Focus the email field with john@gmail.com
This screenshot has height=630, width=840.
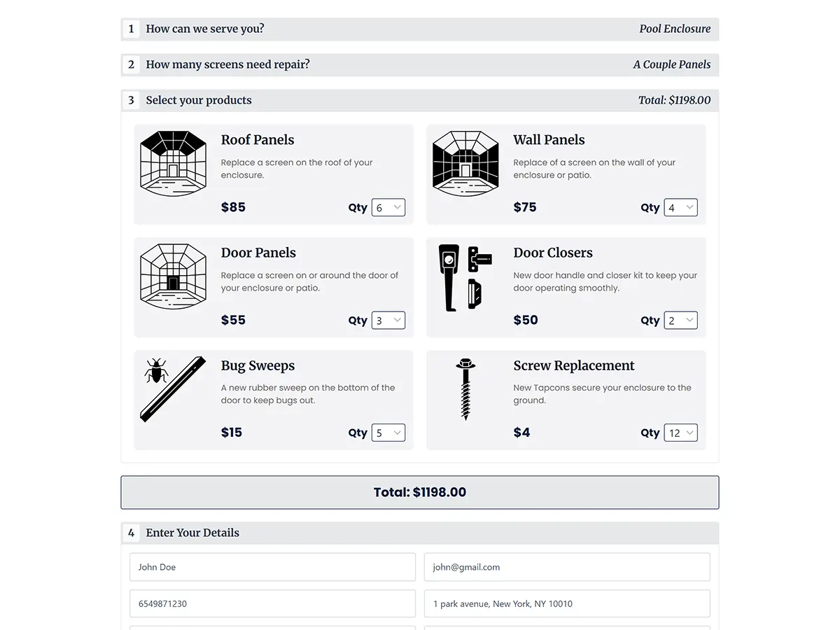click(566, 568)
